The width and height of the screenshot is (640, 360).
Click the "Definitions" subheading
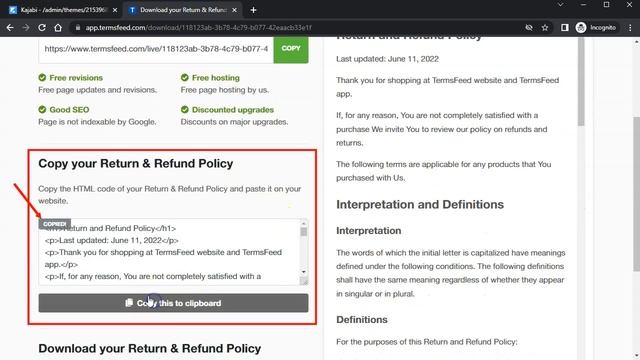(x=362, y=320)
